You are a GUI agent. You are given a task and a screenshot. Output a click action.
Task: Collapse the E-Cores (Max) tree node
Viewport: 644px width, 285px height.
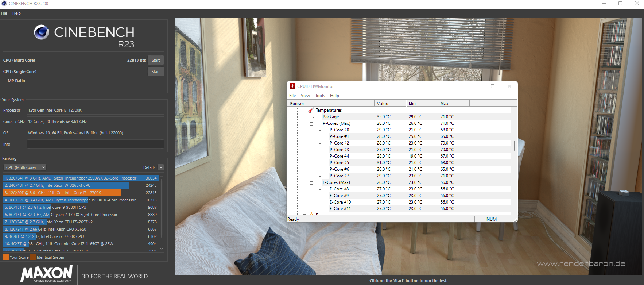[x=311, y=182]
